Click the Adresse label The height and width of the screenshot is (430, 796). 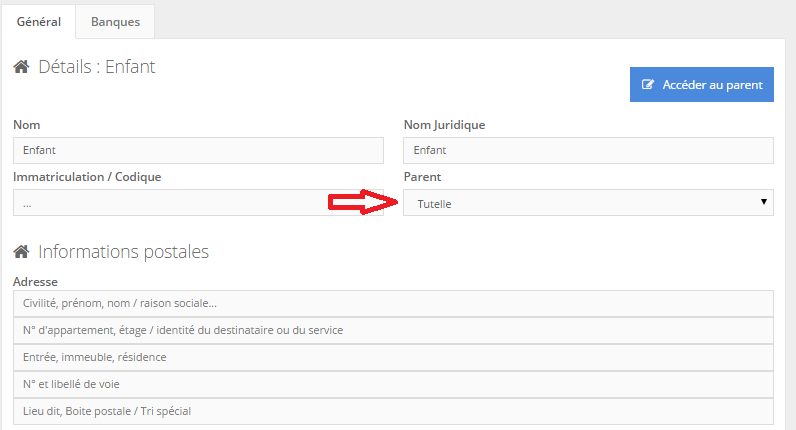click(x=36, y=282)
